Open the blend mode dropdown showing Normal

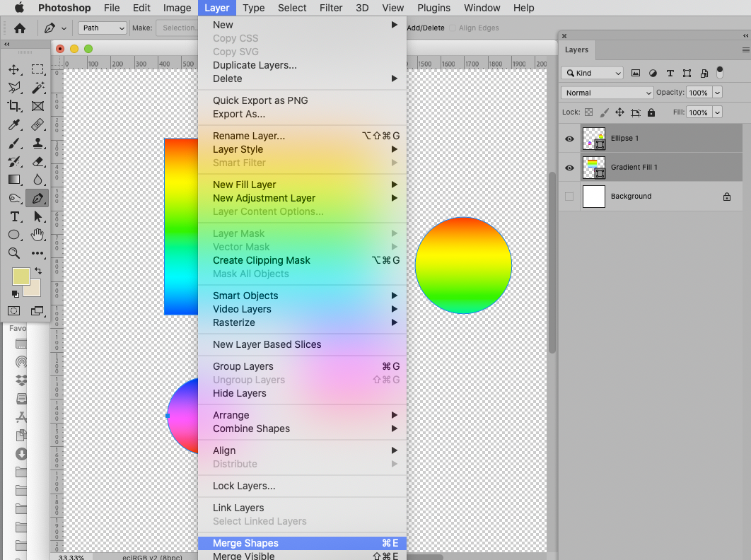[607, 93]
